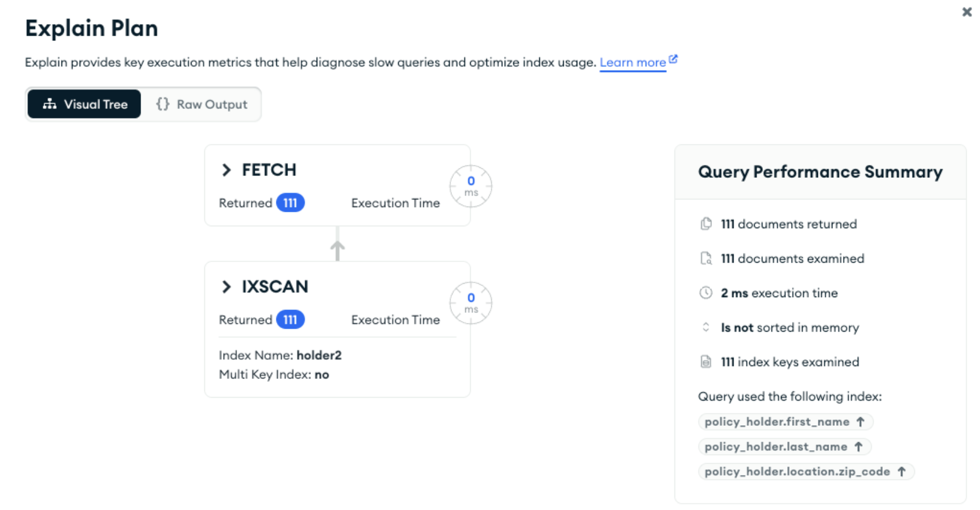
Task: Click the documents returned icon
Action: click(x=706, y=224)
